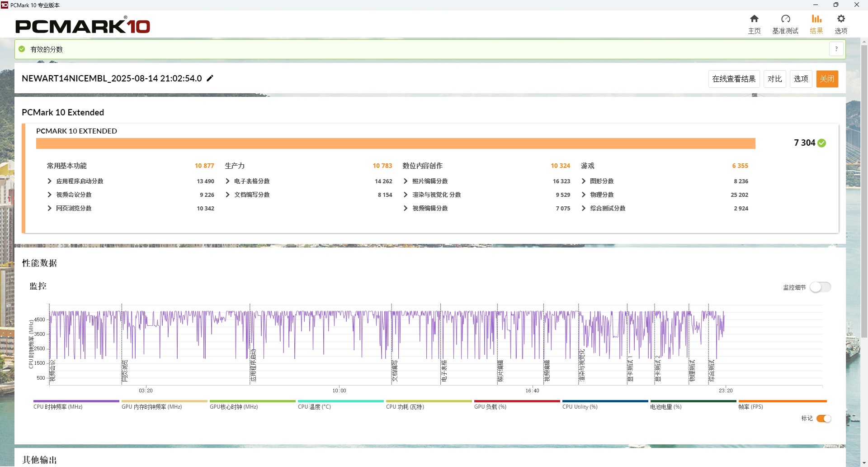Select the CPU 时钟频率 (MHz) legend
This screenshot has width=868, height=467.
point(76,405)
